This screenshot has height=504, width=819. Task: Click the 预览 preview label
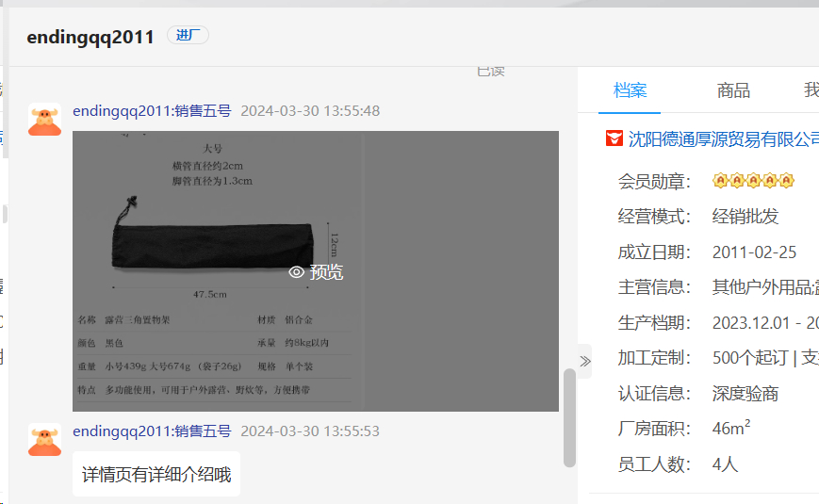pos(326,272)
